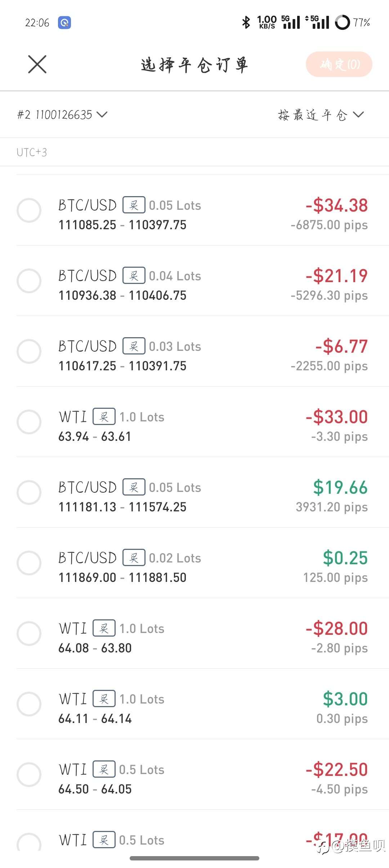The width and height of the screenshot is (389, 868).
Task: Tap the blue app notification icon
Action: (64, 23)
